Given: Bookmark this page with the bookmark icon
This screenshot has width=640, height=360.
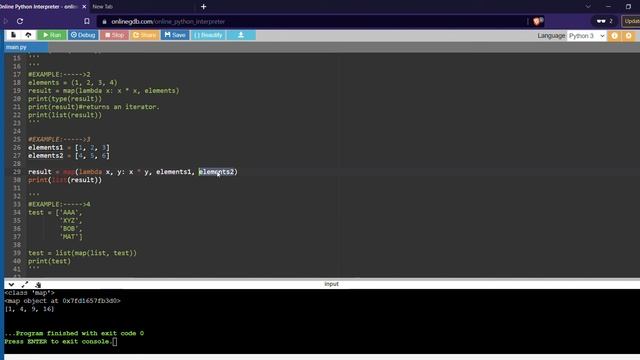Looking at the screenshot, I should [87, 21].
